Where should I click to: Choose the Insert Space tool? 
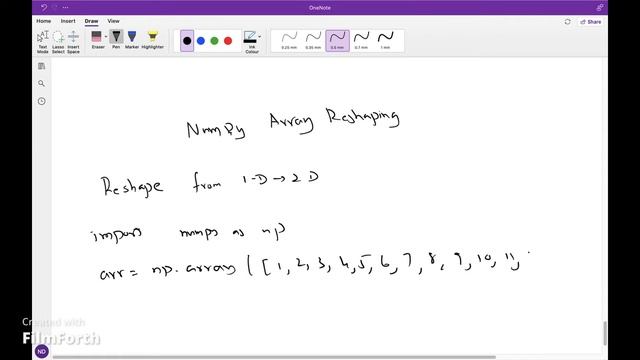[x=73, y=42]
